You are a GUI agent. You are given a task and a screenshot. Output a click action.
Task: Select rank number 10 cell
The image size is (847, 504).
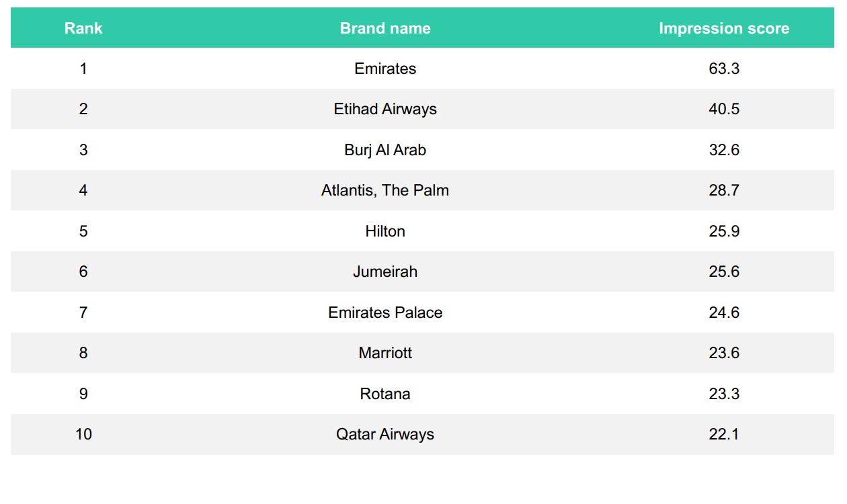[83, 434]
